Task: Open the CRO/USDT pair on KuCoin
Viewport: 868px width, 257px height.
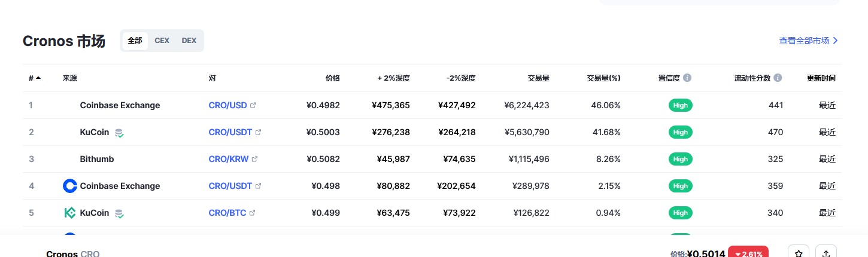Action: pos(230,132)
